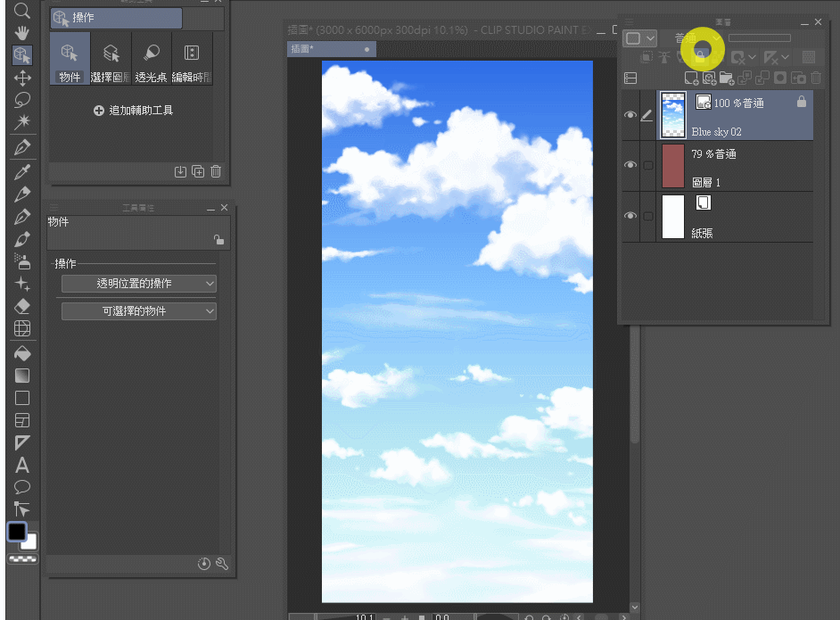Viewport: 840px width, 620px height.
Task: Select black main color swatch
Action: [x=17, y=532]
